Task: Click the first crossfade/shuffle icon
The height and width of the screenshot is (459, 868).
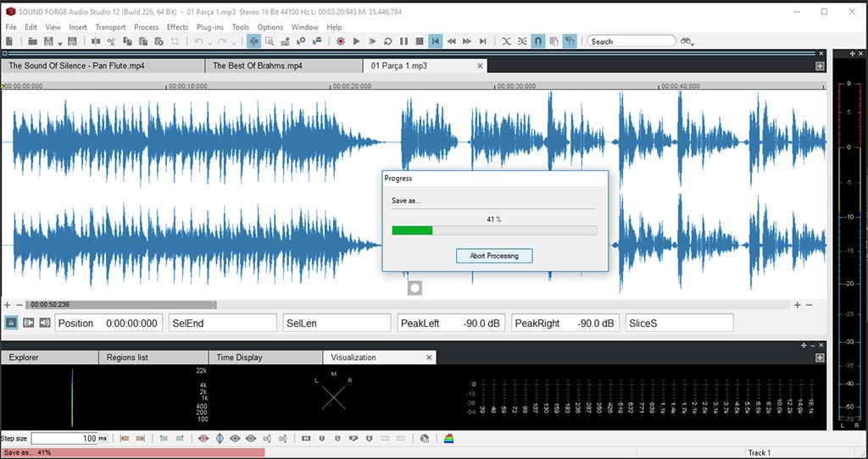Action: pyautogui.click(x=506, y=41)
